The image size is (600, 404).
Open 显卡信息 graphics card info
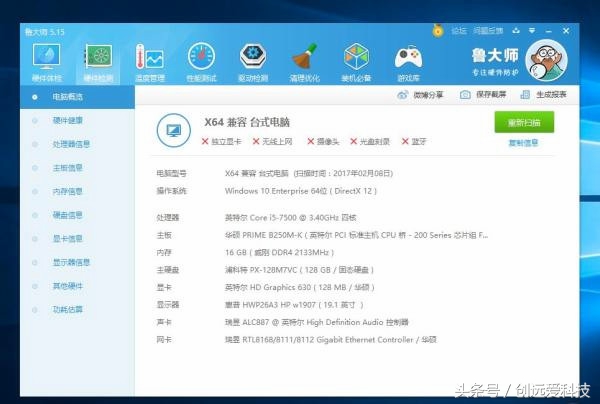(77, 239)
